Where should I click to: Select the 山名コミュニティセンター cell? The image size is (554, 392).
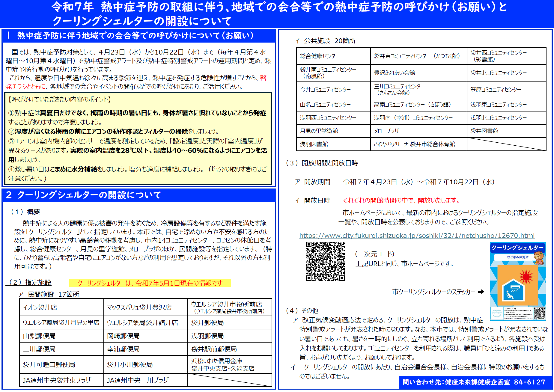tap(333, 104)
